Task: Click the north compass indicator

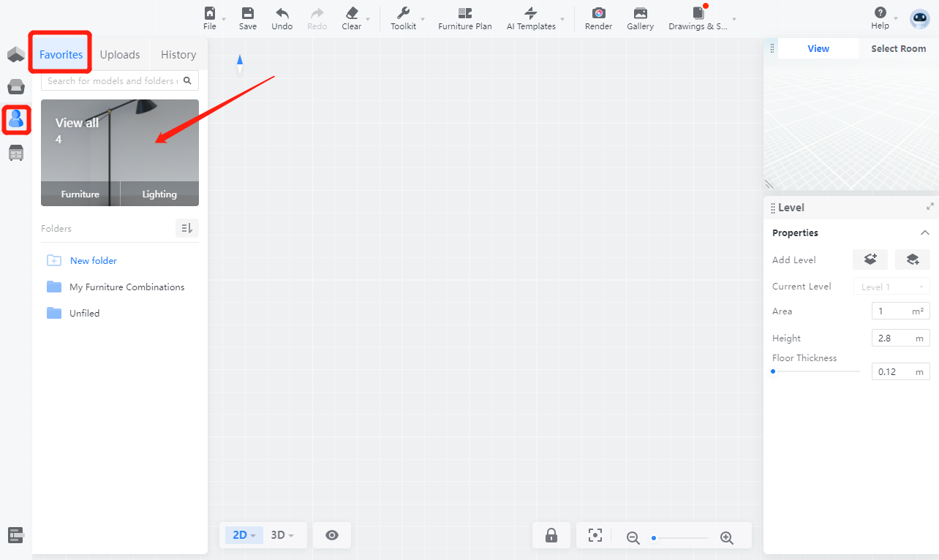Action: coord(240,64)
